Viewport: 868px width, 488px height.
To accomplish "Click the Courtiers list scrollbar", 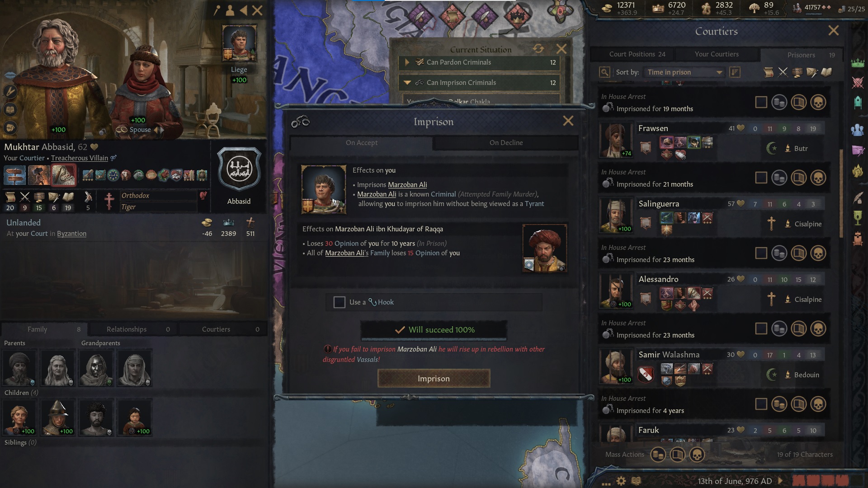I will click(841, 194).
